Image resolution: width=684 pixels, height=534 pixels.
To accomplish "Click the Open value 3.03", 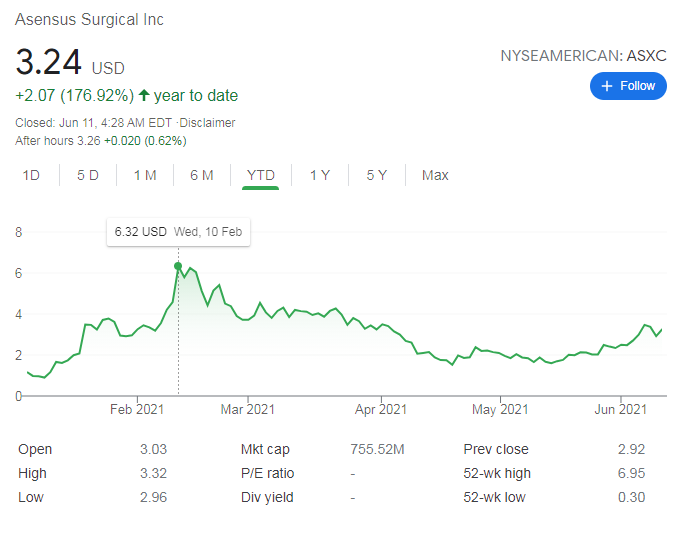I will click(154, 449).
